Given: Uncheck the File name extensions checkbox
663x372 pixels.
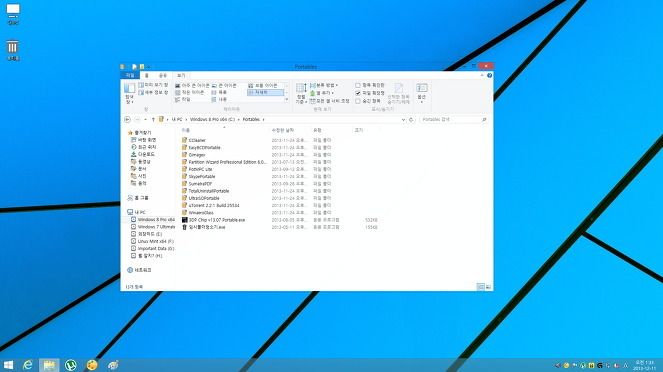Looking at the screenshot, I should point(358,93).
